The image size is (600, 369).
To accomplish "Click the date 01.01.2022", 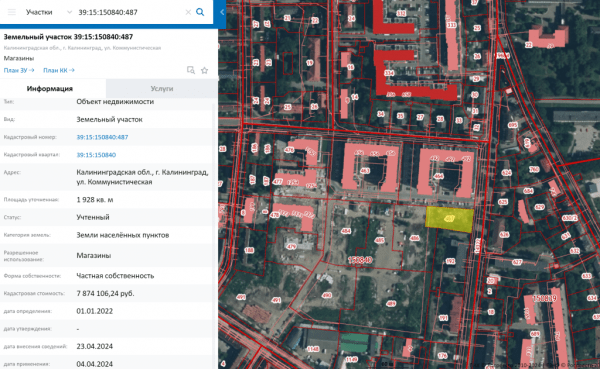I will (95, 311).
